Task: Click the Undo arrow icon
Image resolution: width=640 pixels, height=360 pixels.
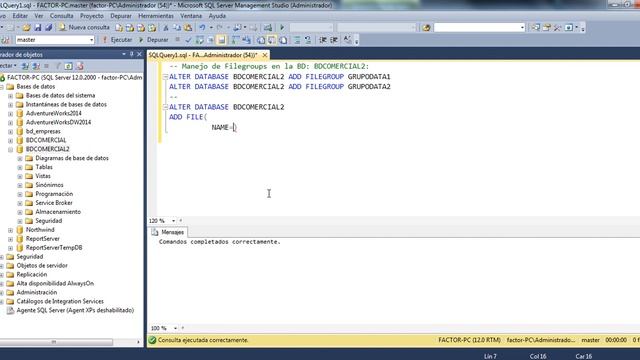Action: pyautogui.click(x=202, y=28)
